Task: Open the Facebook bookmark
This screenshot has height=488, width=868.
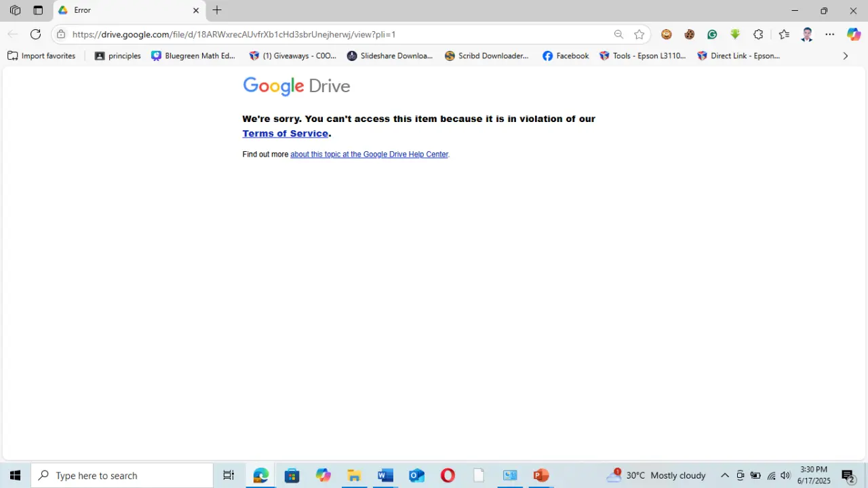Action: click(566, 56)
